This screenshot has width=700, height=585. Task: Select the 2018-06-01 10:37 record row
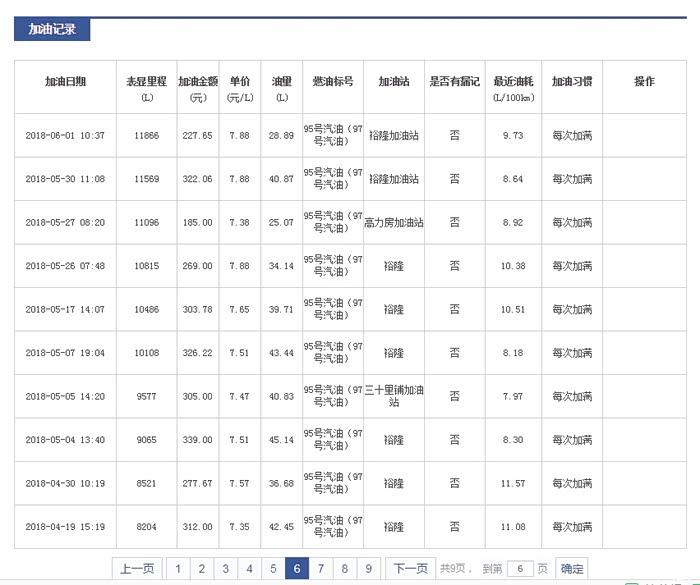click(65, 136)
